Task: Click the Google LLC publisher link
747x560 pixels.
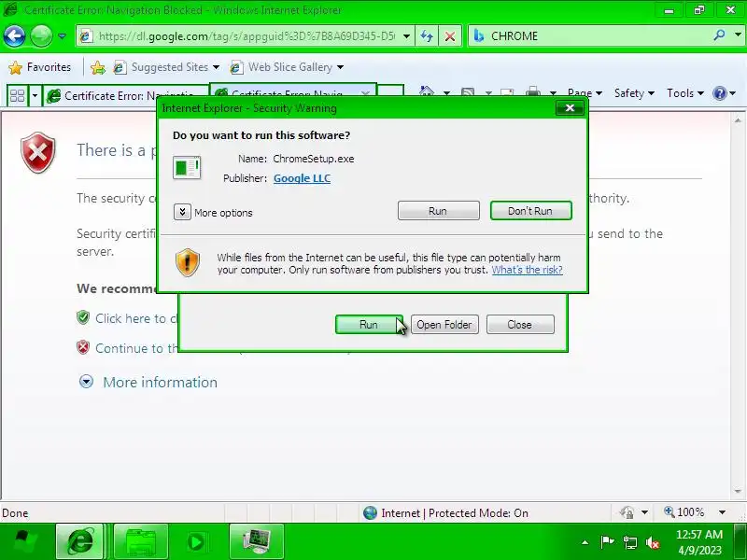Action: (x=302, y=178)
